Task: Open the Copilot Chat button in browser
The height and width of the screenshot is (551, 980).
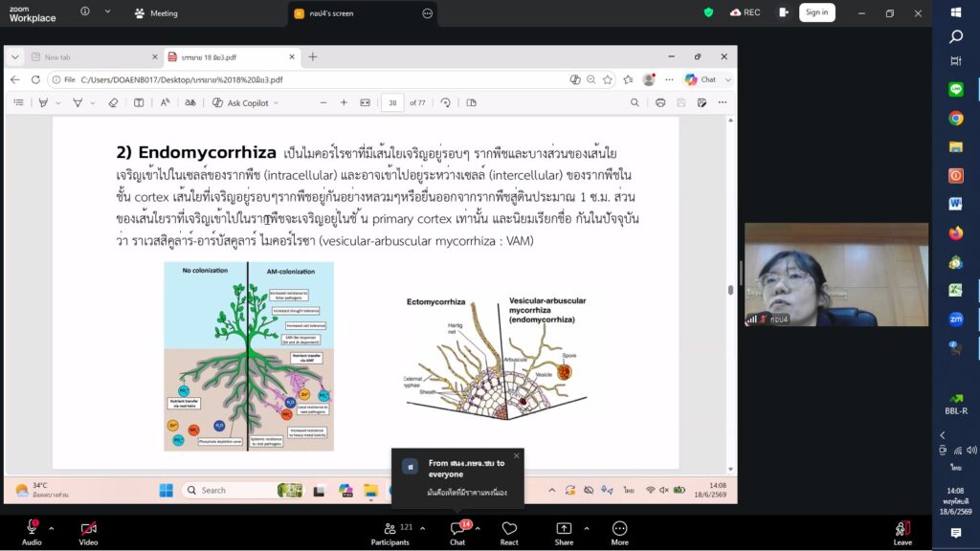Action: [x=701, y=80]
